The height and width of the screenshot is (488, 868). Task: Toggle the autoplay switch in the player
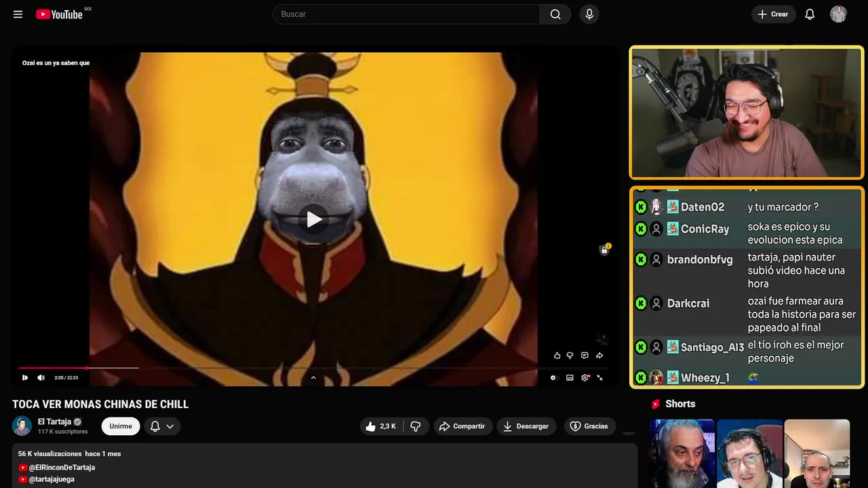(553, 378)
